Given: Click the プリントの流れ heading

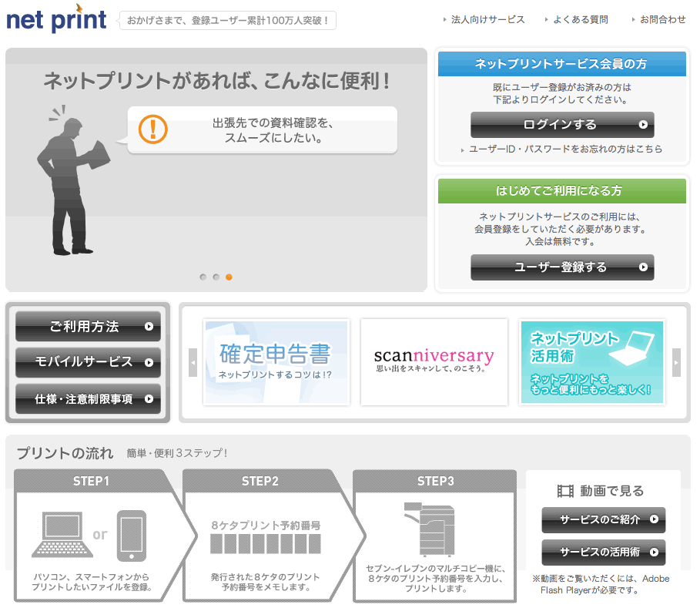Looking at the screenshot, I should click(65, 453).
